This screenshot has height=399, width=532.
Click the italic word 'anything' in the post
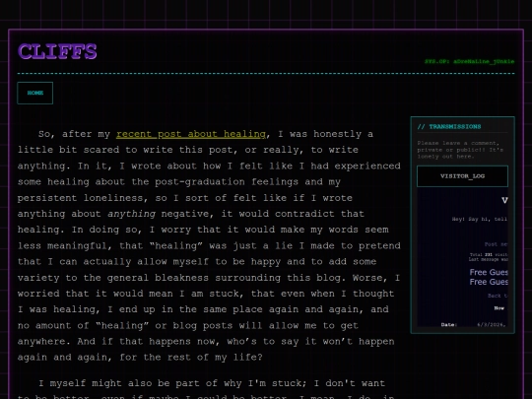[132, 214]
